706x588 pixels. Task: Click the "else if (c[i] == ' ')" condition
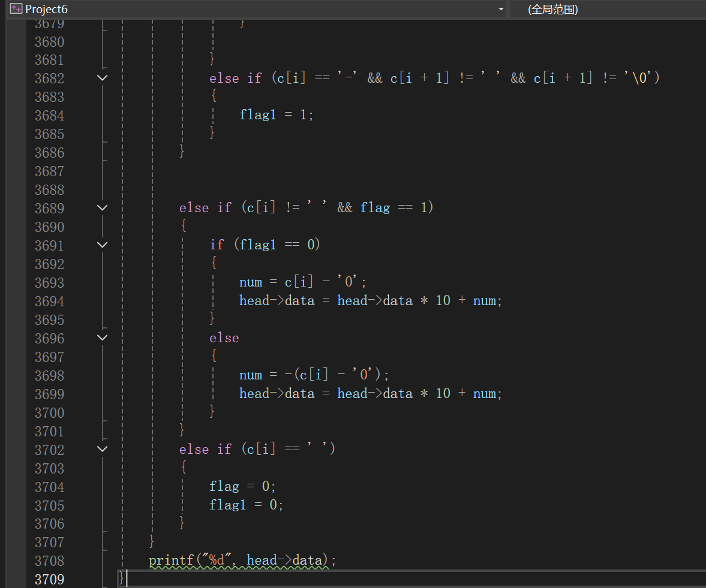coord(257,449)
